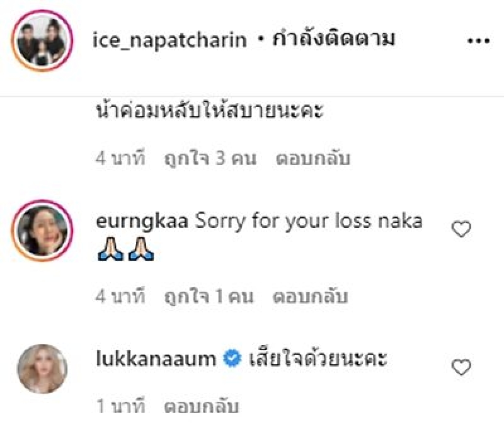Screen dimensions: 504x432
Task: Like the lukkanaaum comment with the heart
Action: (461, 367)
